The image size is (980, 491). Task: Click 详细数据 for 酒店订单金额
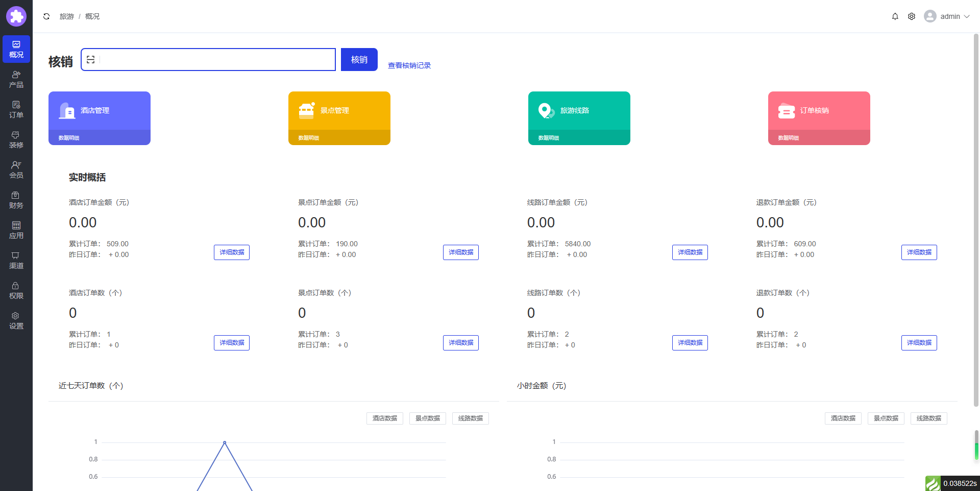click(x=232, y=252)
